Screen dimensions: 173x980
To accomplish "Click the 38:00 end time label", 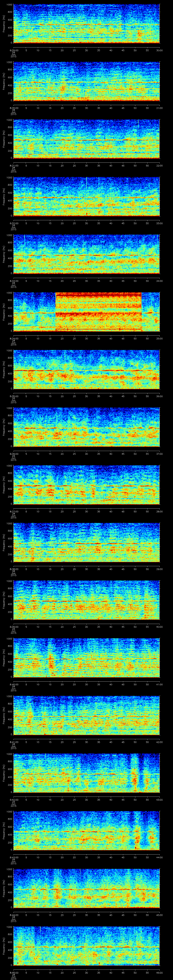I will tap(160, 511).
